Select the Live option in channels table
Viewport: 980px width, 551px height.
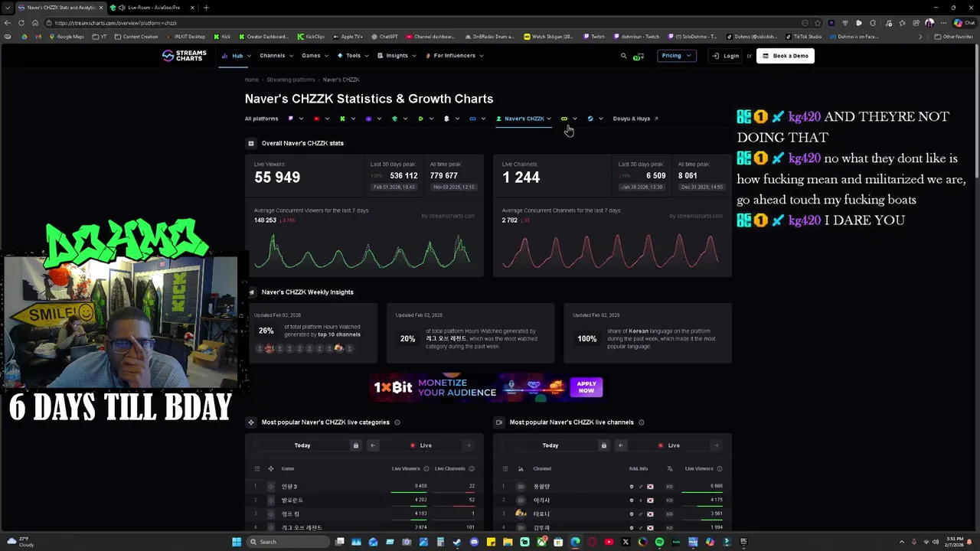coord(669,445)
